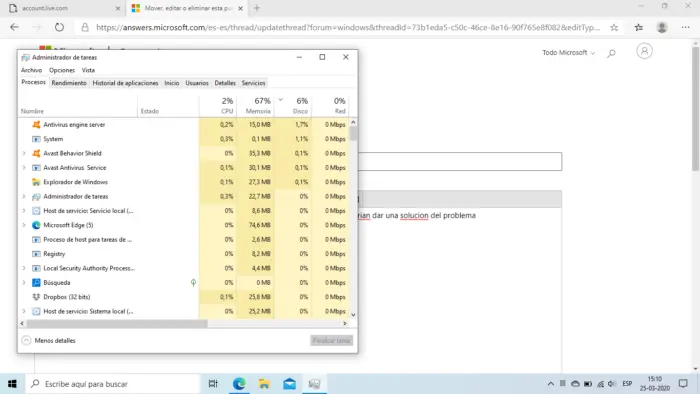Open File Explorer from the taskbar

(x=264, y=384)
